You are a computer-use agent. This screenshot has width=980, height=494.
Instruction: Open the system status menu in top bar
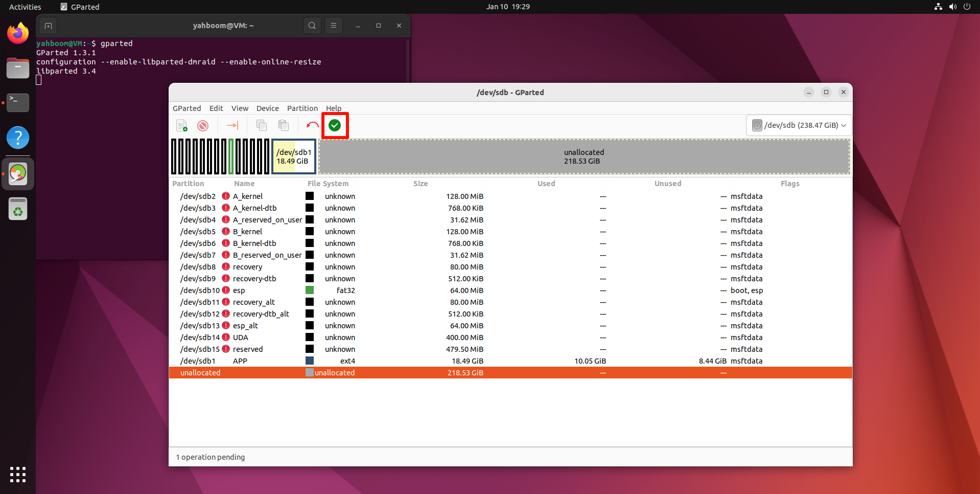(x=952, y=7)
